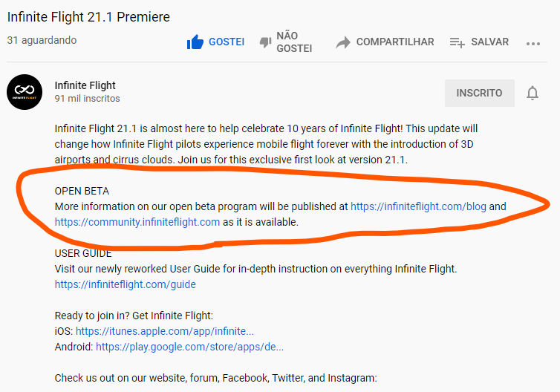Open the Android play.google.com store link

coord(189,346)
